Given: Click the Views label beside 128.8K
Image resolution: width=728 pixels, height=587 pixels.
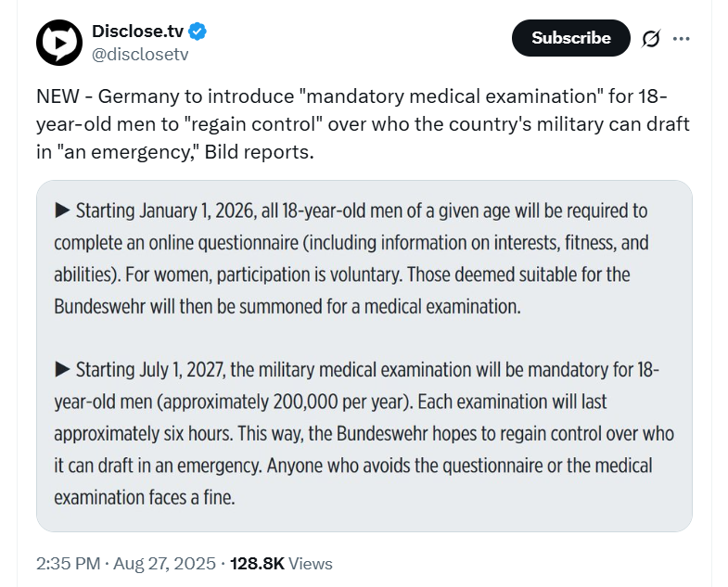Looking at the screenshot, I should [311, 563].
